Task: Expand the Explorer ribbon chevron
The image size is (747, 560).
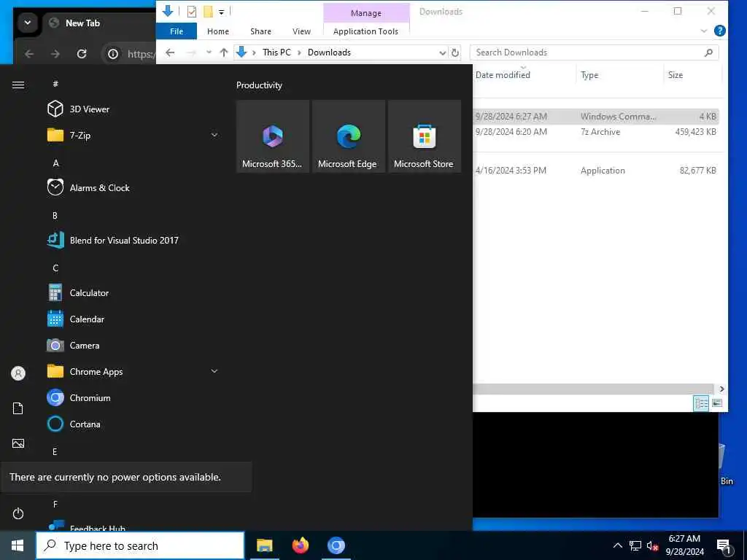Action: click(704, 31)
